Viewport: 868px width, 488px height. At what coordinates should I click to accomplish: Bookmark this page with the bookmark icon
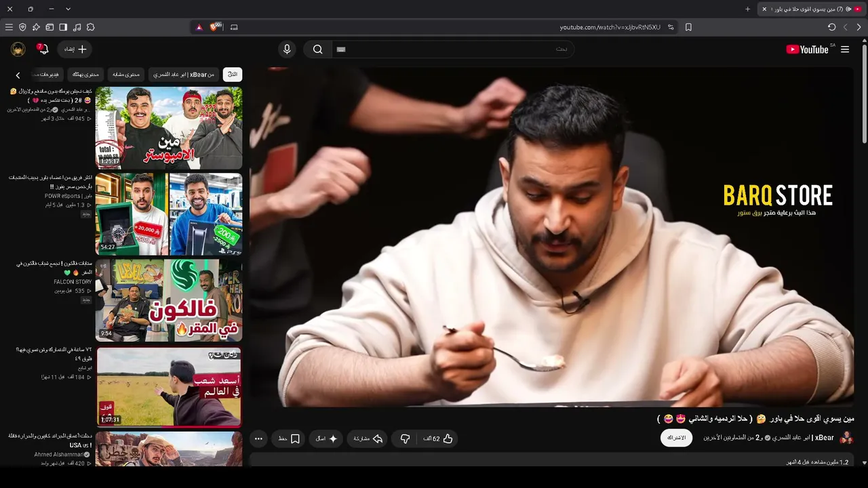tap(688, 27)
